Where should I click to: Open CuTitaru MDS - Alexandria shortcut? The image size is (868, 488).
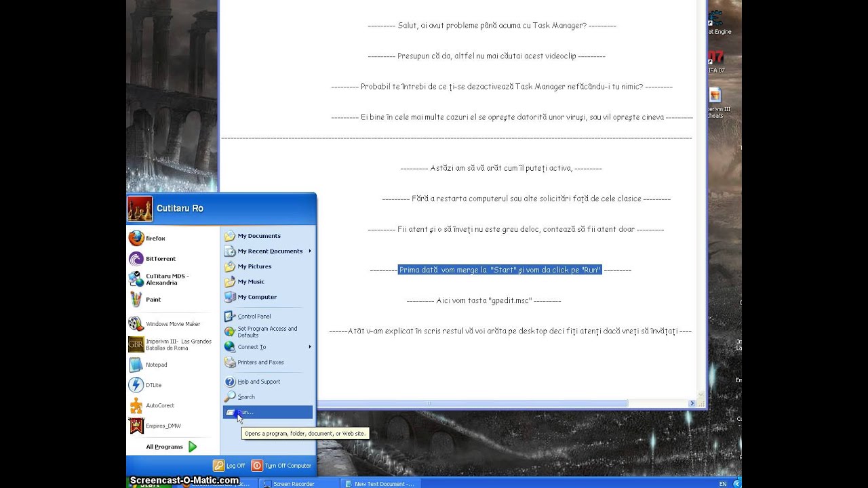173,279
